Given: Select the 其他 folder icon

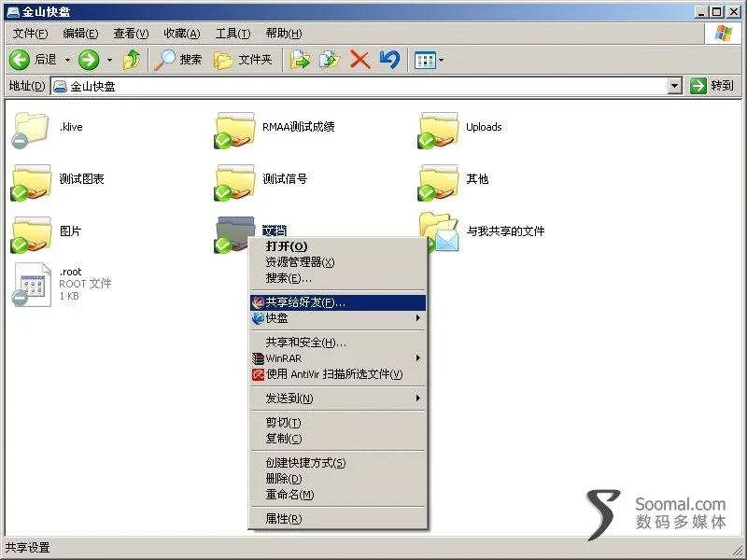Looking at the screenshot, I should coord(438,182).
